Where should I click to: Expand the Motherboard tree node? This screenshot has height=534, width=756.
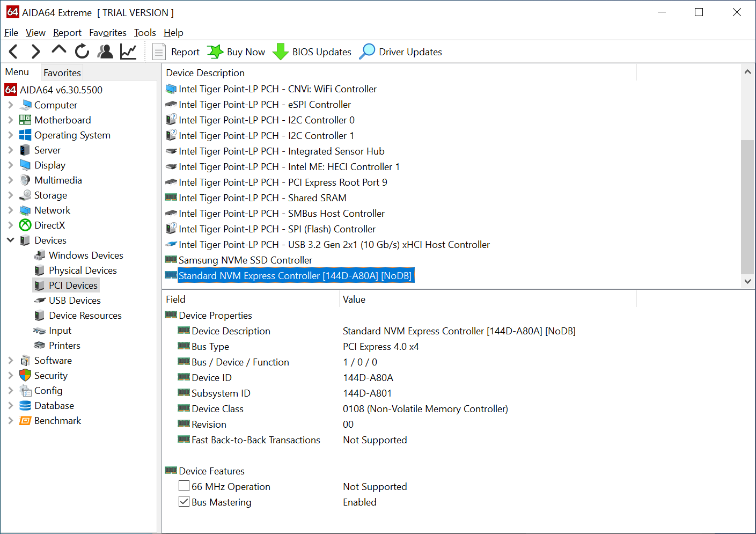pyautogui.click(x=11, y=120)
